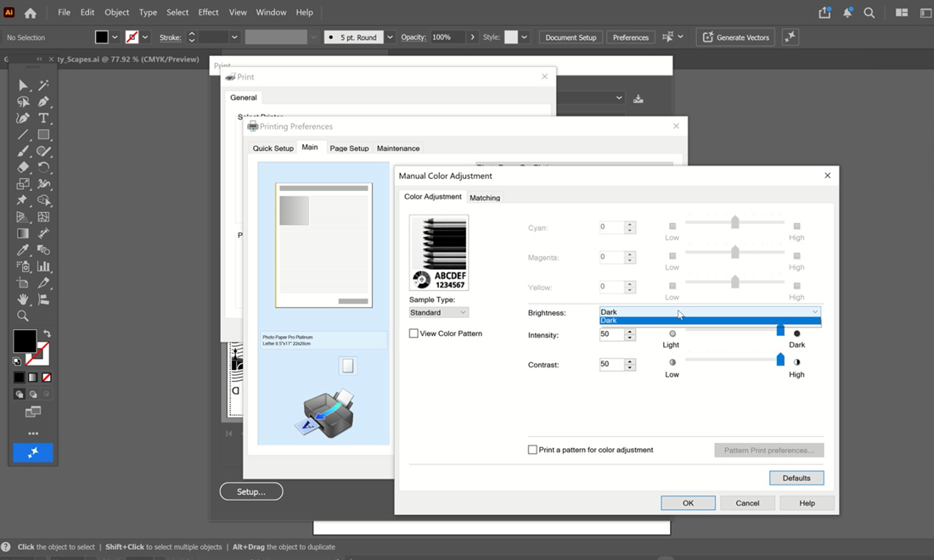Click Generate Vectors button
Image resolution: width=934 pixels, height=560 pixels.
(735, 36)
